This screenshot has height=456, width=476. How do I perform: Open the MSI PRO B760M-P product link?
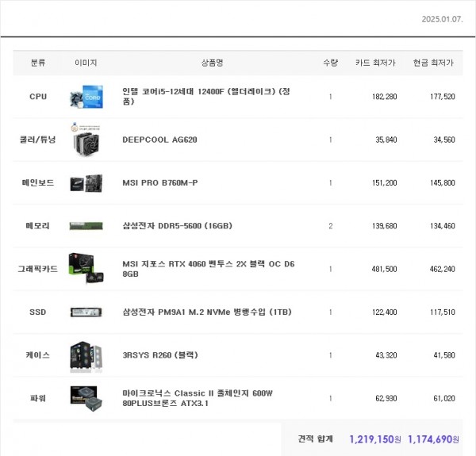(159, 183)
